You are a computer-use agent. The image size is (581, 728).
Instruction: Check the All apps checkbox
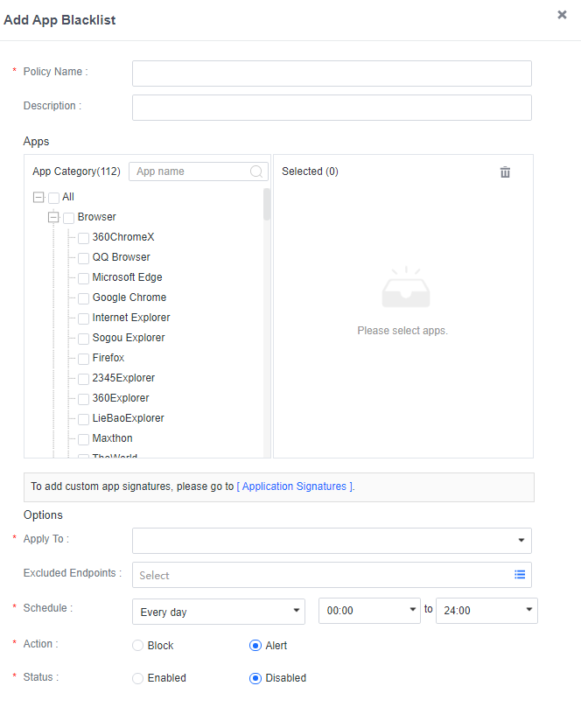tap(53, 198)
